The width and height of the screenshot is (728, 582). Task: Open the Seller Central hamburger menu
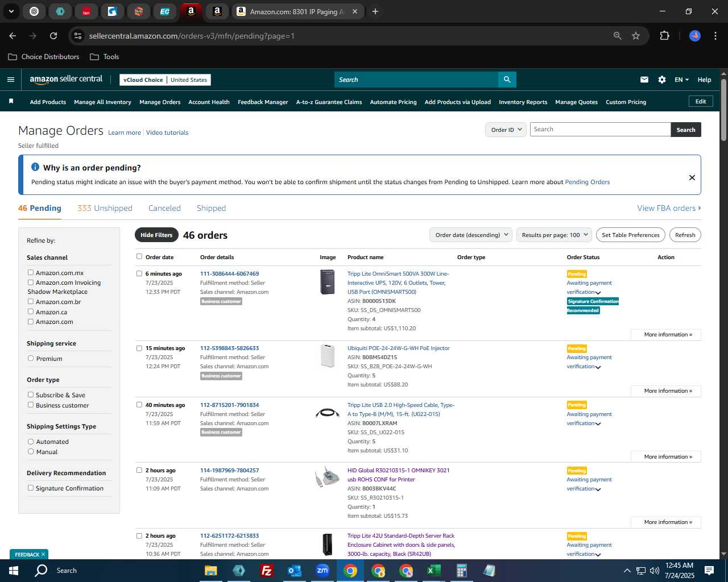point(11,80)
